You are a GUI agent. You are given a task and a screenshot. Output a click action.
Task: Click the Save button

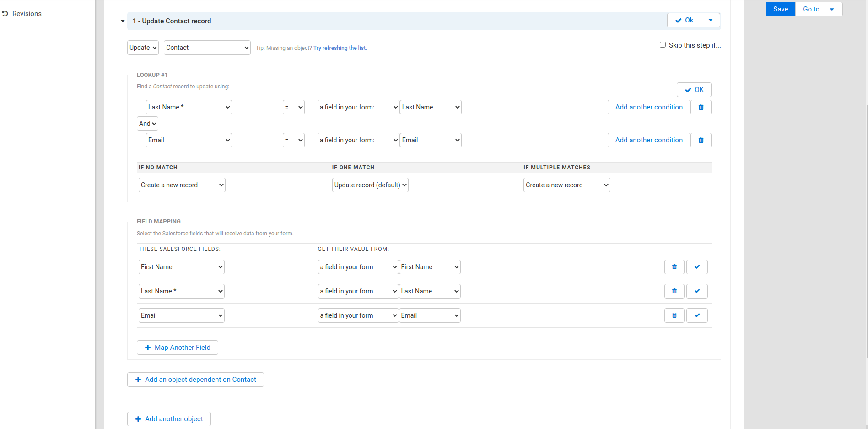tap(780, 9)
